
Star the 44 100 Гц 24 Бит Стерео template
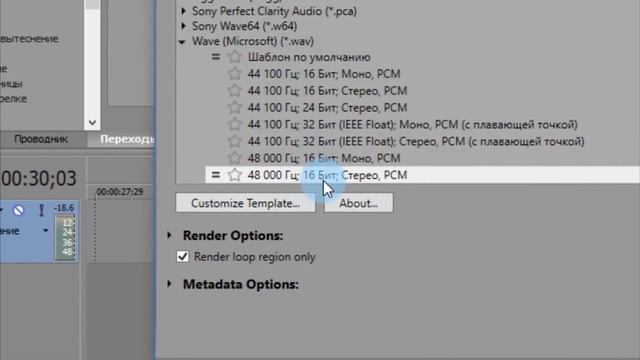point(235,107)
